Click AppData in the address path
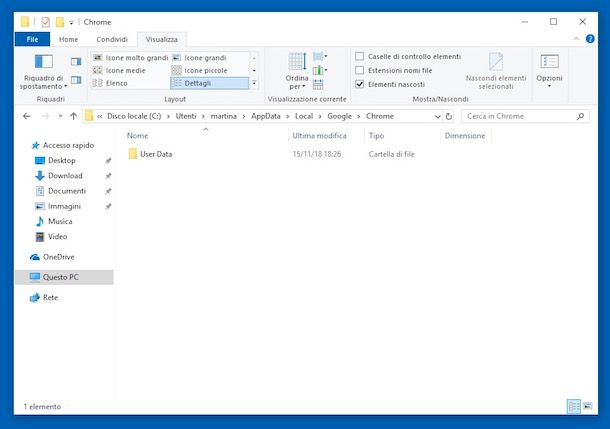The image size is (610, 429). point(266,116)
